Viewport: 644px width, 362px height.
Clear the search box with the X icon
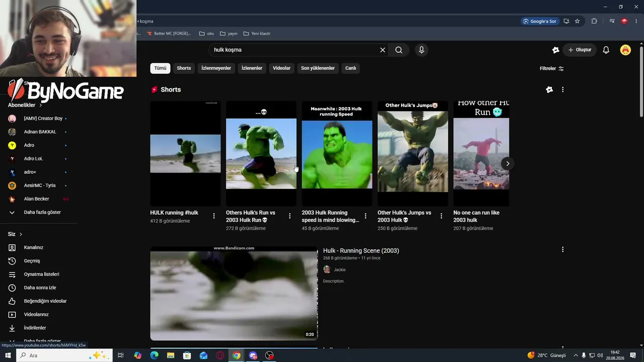[382, 50]
